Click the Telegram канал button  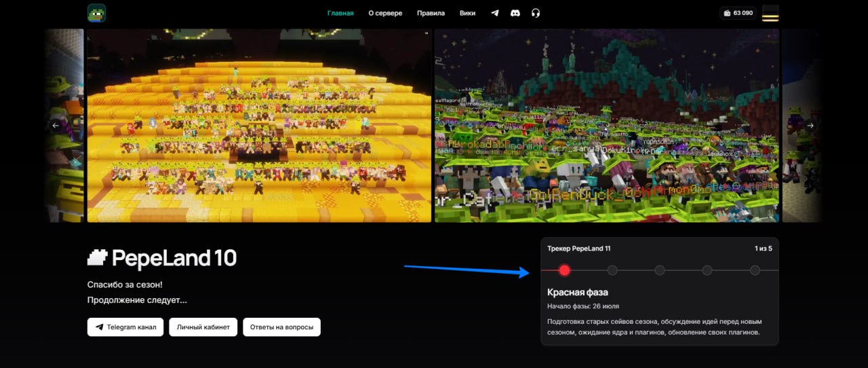pos(125,327)
